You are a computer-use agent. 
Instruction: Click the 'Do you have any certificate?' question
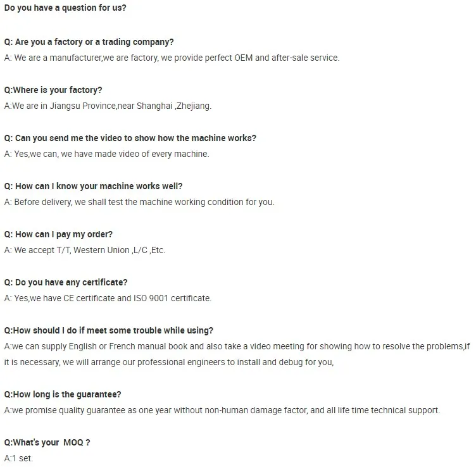(x=66, y=282)
